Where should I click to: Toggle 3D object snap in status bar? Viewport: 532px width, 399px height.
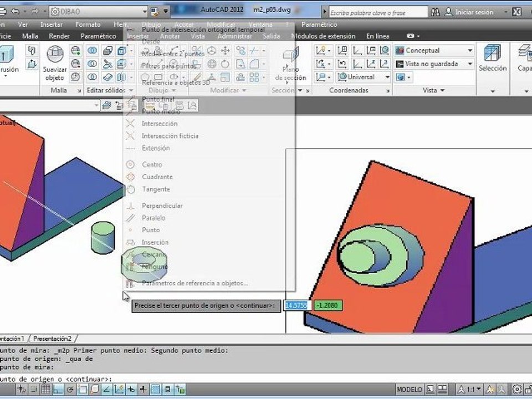tap(95, 390)
